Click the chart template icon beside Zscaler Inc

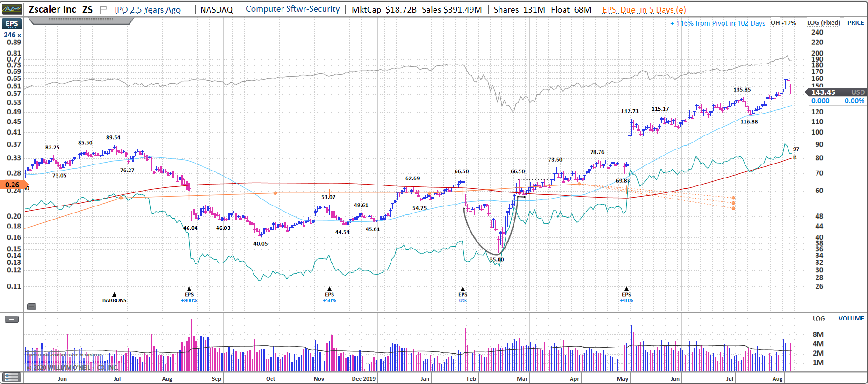pyautogui.click(x=12, y=9)
